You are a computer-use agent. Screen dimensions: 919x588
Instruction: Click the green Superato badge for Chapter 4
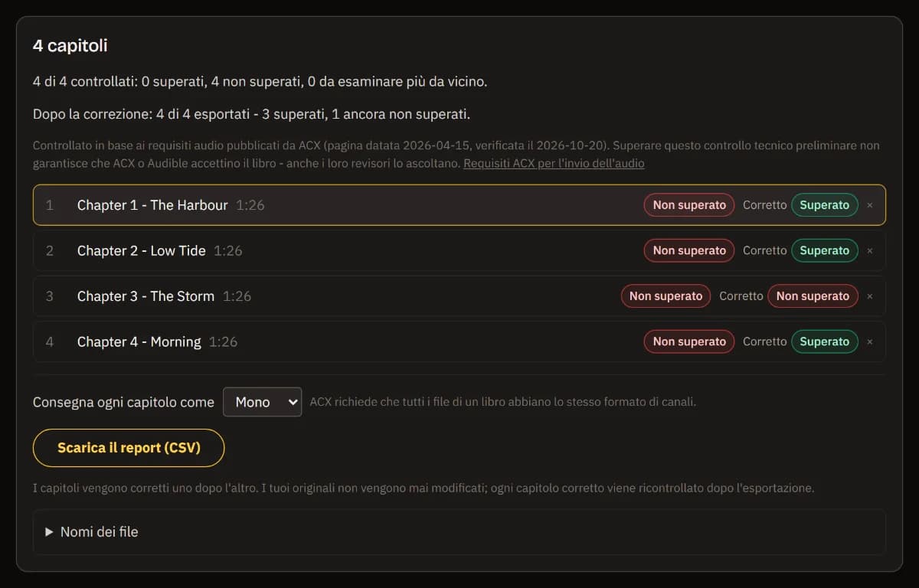point(825,341)
